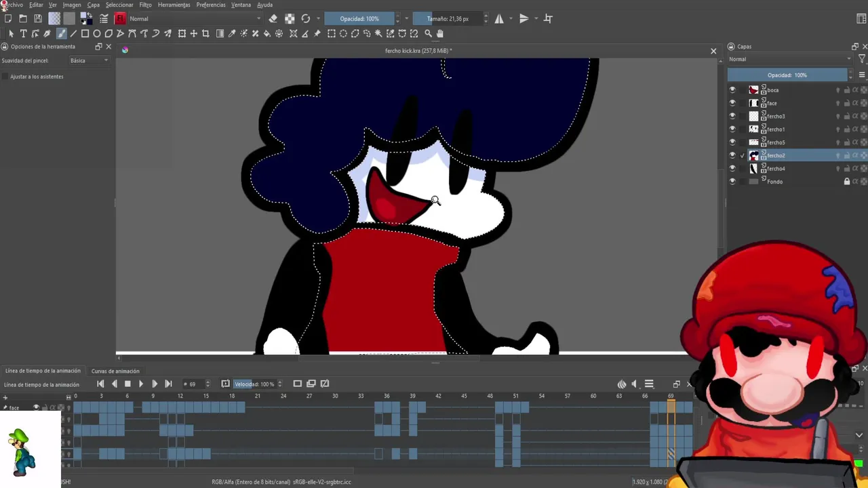Switch to 'Curvas de animación' tab

tap(115, 371)
